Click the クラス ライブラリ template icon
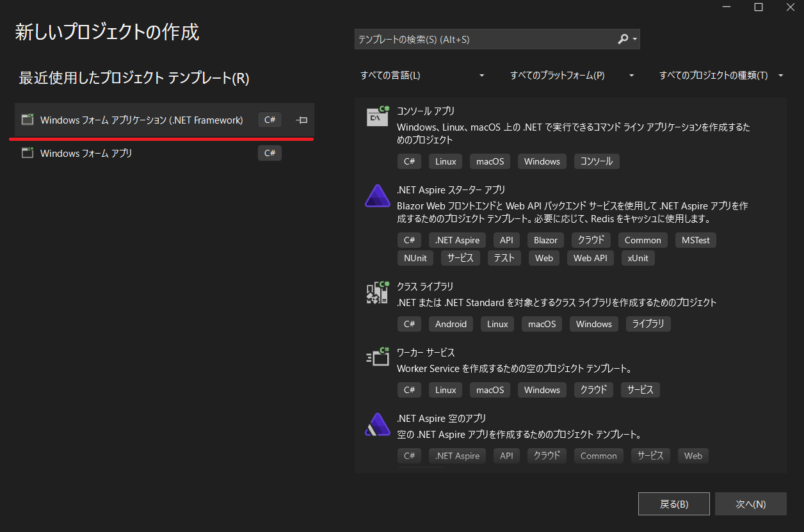Image resolution: width=804 pixels, height=532 pixels. tap(378, 292)
